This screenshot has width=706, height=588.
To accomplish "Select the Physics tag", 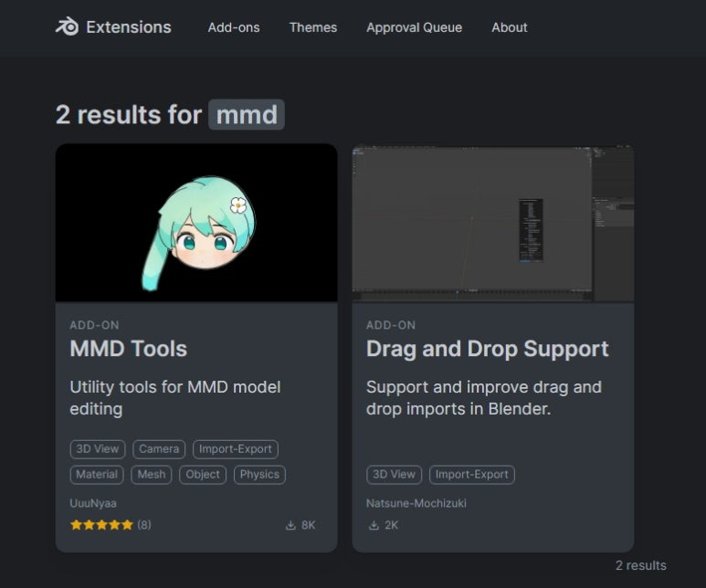I will [x=259, y=475].
